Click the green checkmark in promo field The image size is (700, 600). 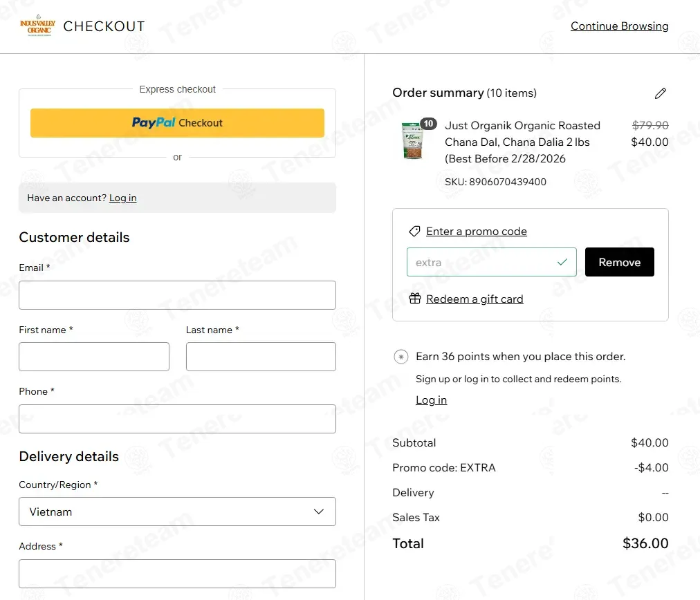(562, 262)
